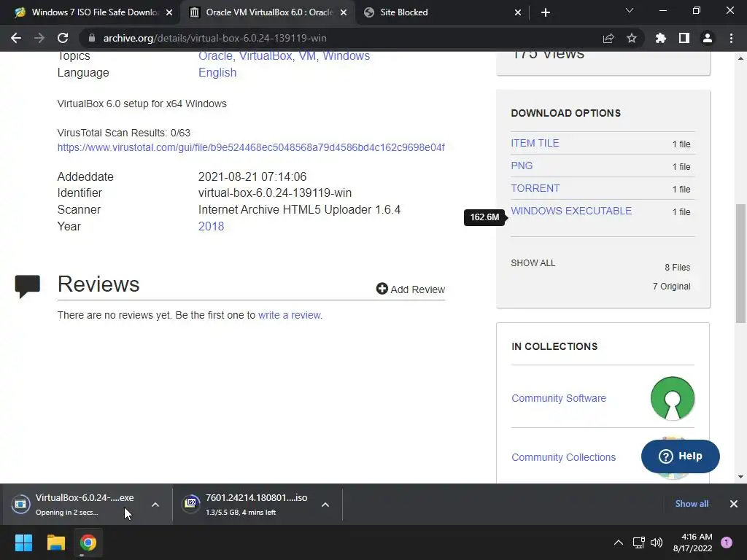
Task: Open the VM topic link
Action: [x=307, y=55]
